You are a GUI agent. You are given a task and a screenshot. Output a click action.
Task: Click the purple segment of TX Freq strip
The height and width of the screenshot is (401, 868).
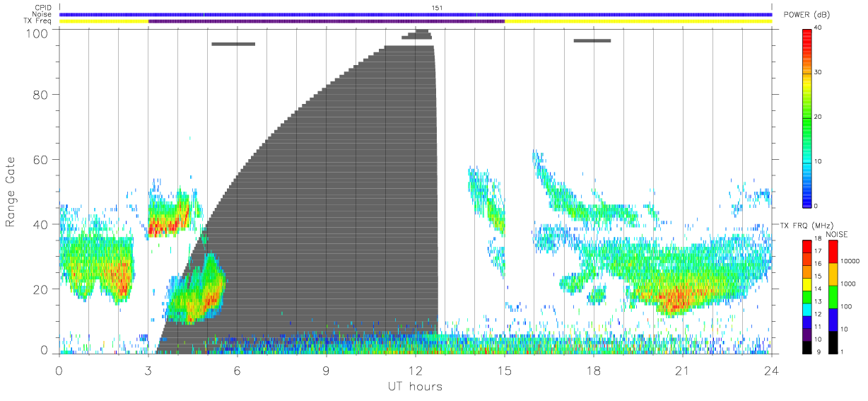pyautogui.click(x=327, y=21)
